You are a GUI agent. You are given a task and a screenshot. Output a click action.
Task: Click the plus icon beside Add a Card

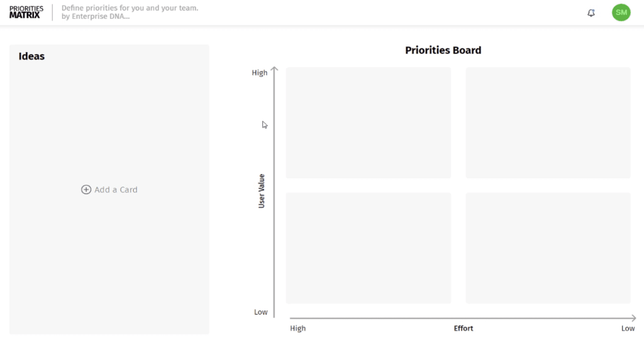(x=86, y=190)
